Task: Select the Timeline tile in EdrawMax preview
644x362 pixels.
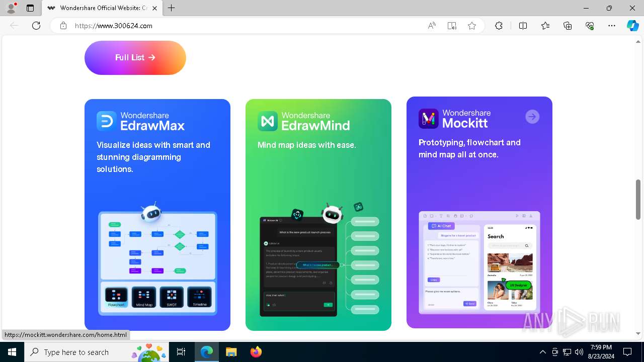Action: [199, 297]
